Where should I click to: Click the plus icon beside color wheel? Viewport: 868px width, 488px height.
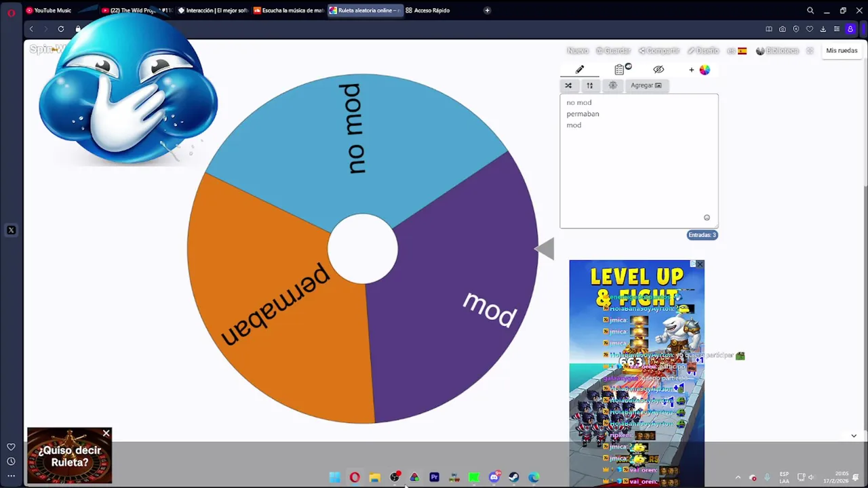click(692, 70)
